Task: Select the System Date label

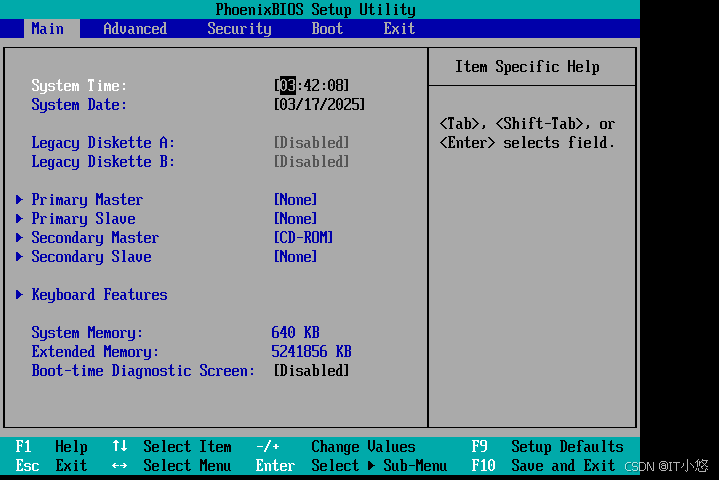Action: click(79, 105)
